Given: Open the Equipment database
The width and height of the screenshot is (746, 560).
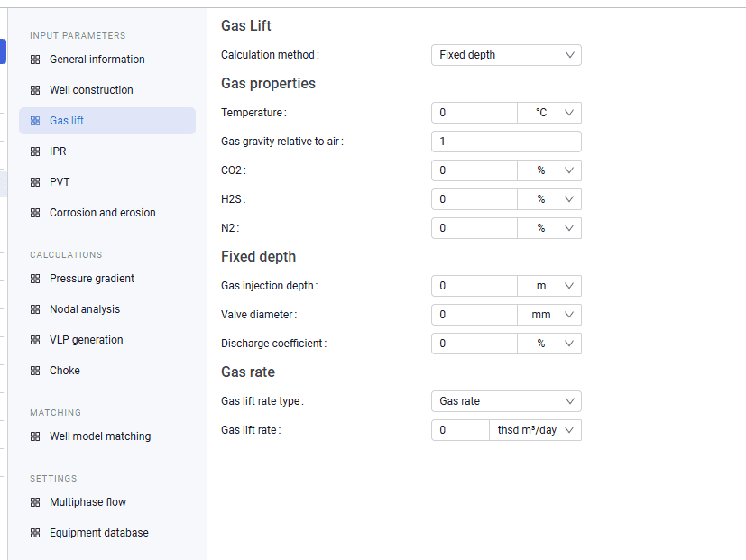Looking at the screenshot, I should [107, 533].
